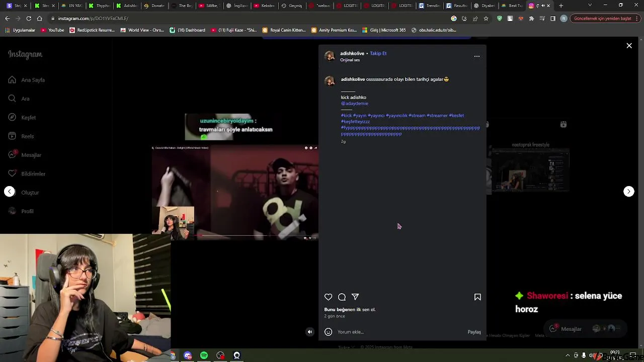Open Ana Sayfa in Instagram sidebar
This screenshot has width=644, height=362.
[x=27, y=80]
